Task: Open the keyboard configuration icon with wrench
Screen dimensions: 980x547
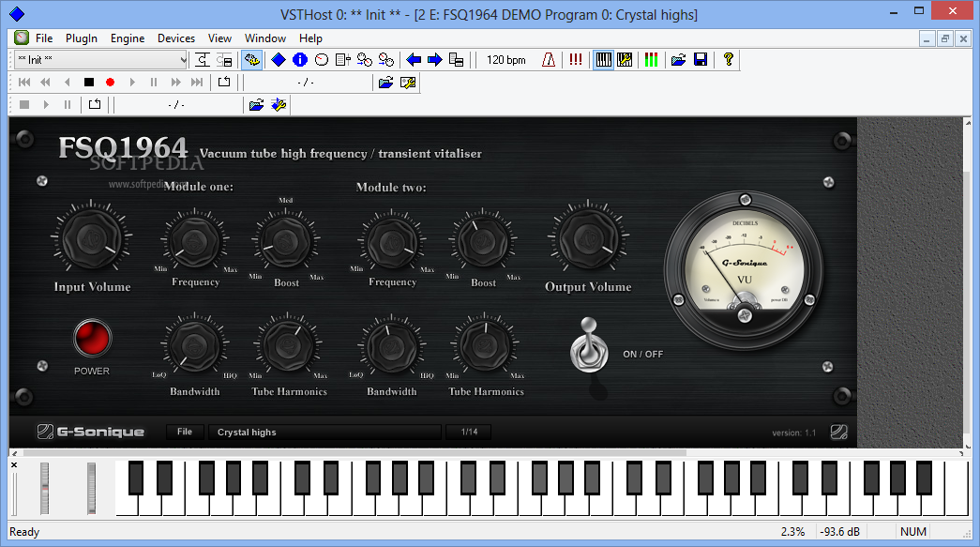Action: [x=625, y=60]
